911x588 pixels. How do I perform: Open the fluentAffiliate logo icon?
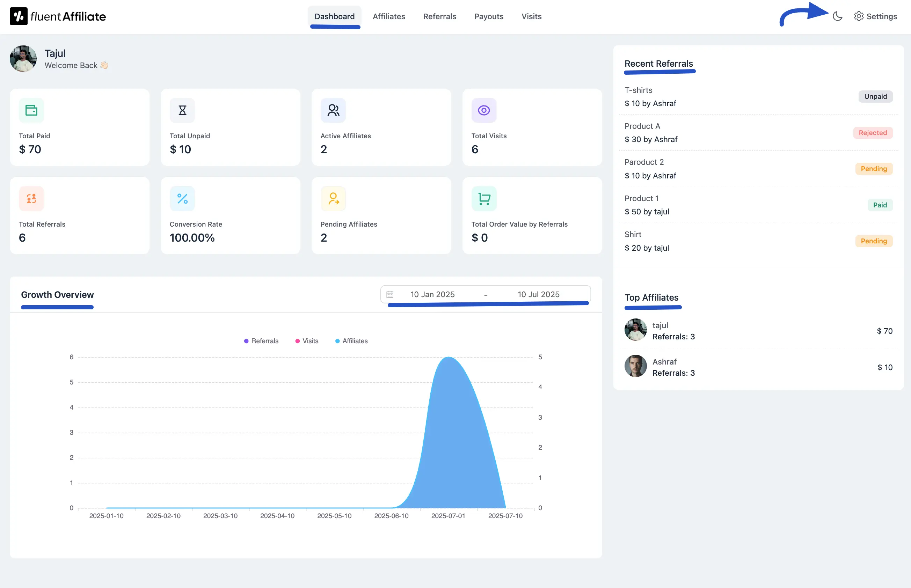tap(19, 16)
